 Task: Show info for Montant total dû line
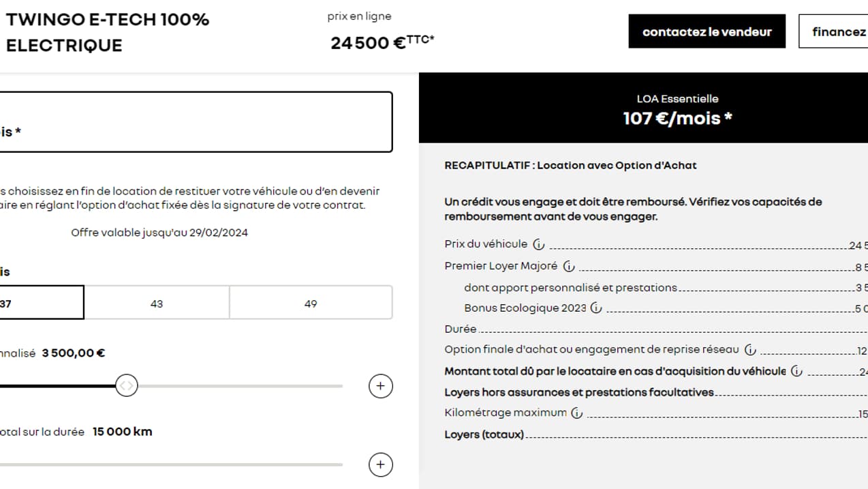pyautogui.click(x=795, y=371)
